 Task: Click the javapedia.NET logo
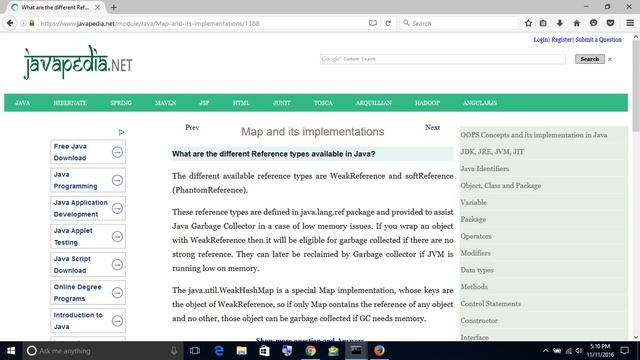(x=78, y=62)
